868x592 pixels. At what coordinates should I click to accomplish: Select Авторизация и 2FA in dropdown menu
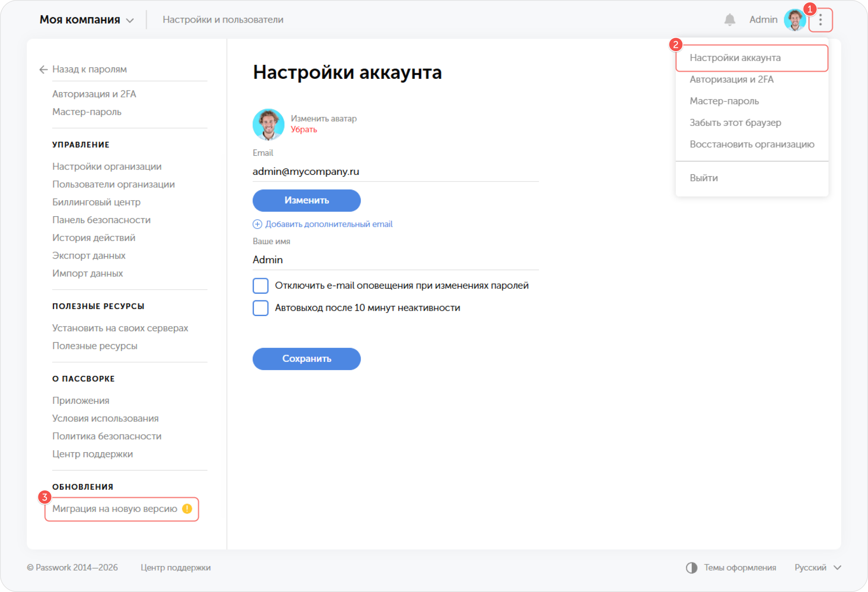tap(731, 79)
